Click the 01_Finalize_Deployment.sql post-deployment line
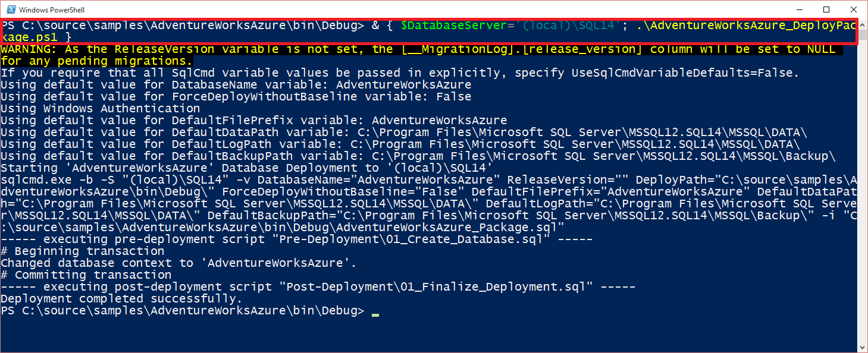Screen dimensions: 868x353 click(x=318, y=287)
